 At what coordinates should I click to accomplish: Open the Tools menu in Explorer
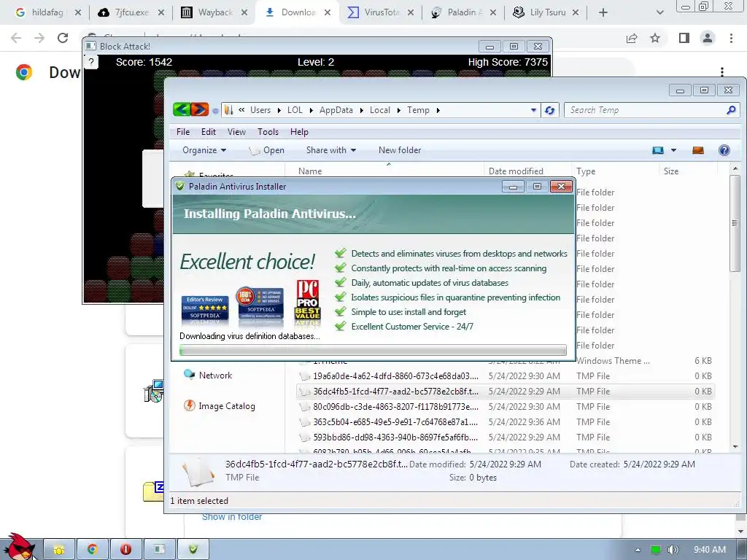click(x=268, y=132)
